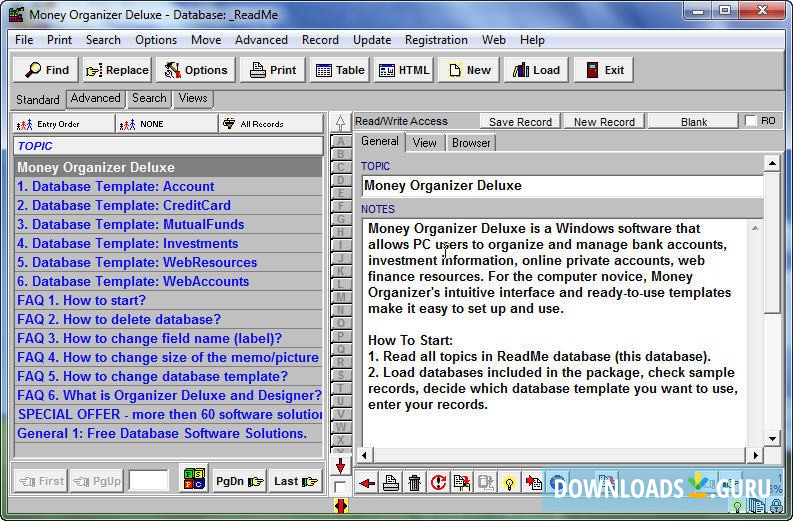The width and height of the screenshot is (793, 521).
Task: Click letter A on the alphabet strip
Action: (x=340, y=141)
